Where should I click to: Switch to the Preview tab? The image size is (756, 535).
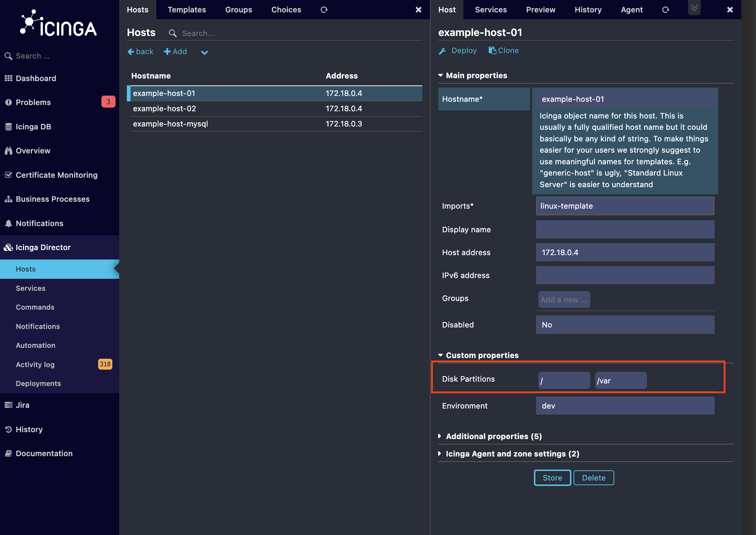pyautogui.click(x=540, y=10)
